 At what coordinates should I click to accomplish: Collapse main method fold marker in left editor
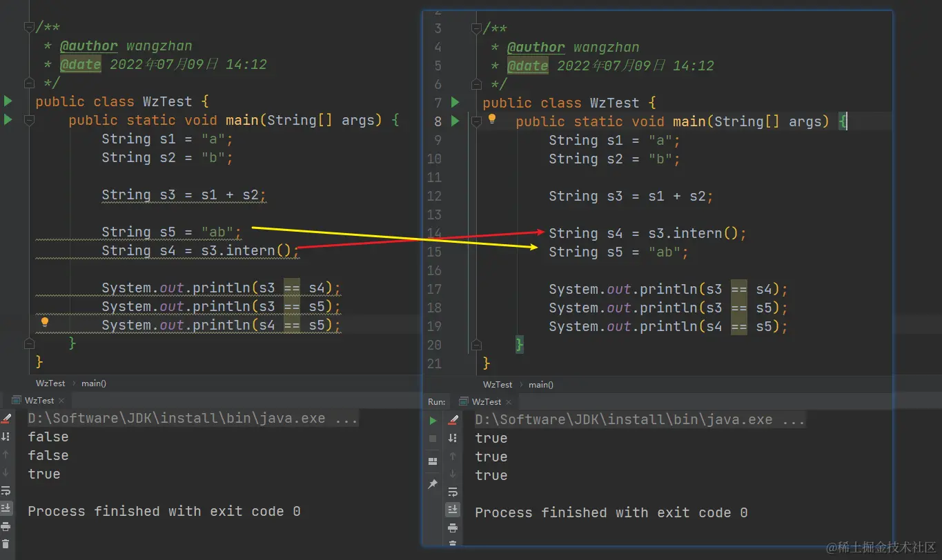(29, 120)
